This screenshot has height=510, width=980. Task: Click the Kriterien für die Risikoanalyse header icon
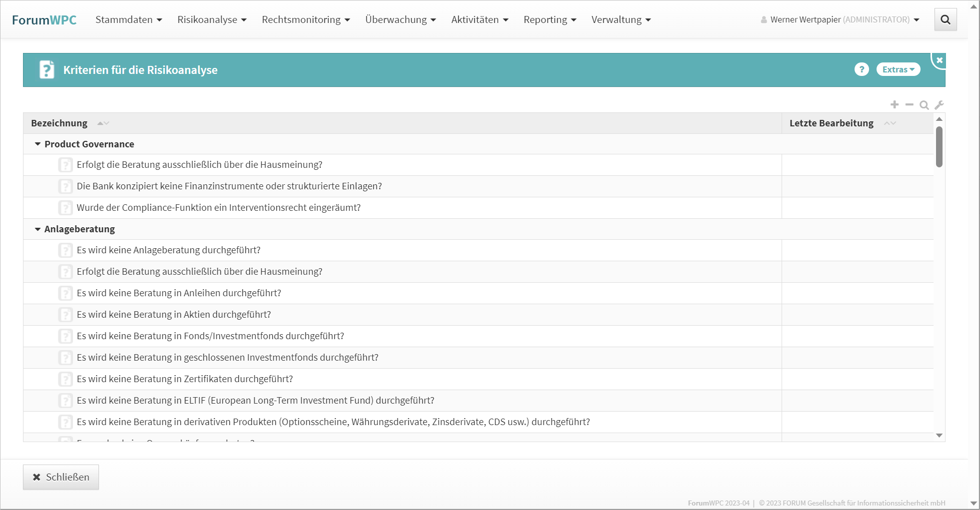tap(47, 69)
